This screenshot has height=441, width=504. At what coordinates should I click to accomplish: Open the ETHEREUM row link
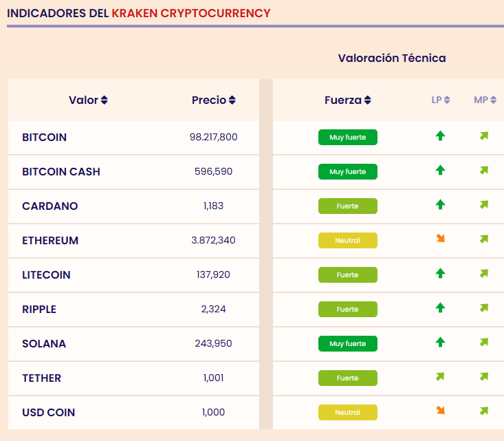click(x=50, y=241)
